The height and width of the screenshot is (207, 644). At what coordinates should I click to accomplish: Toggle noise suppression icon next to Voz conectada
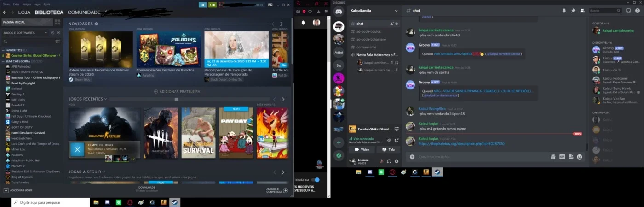click(389, 140)
